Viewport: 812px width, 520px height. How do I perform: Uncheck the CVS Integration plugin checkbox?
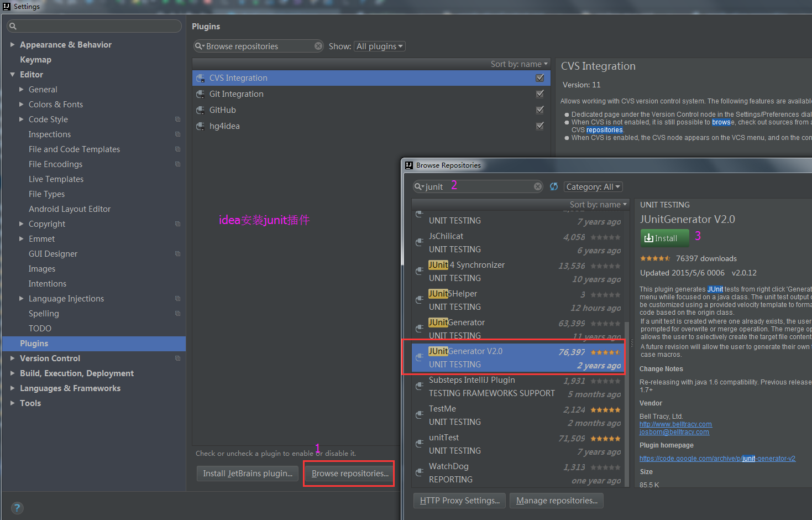540,78
